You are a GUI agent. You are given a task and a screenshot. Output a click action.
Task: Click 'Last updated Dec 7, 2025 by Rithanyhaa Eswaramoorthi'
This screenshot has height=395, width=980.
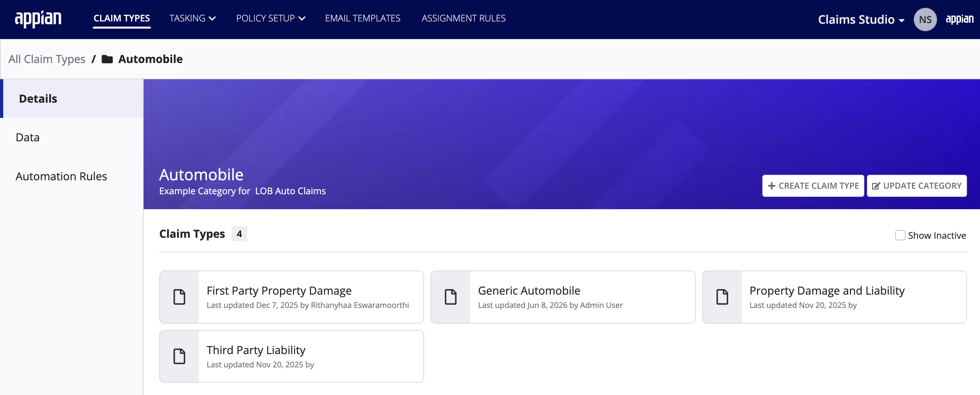pyautogui.click(x=307, y=305)
